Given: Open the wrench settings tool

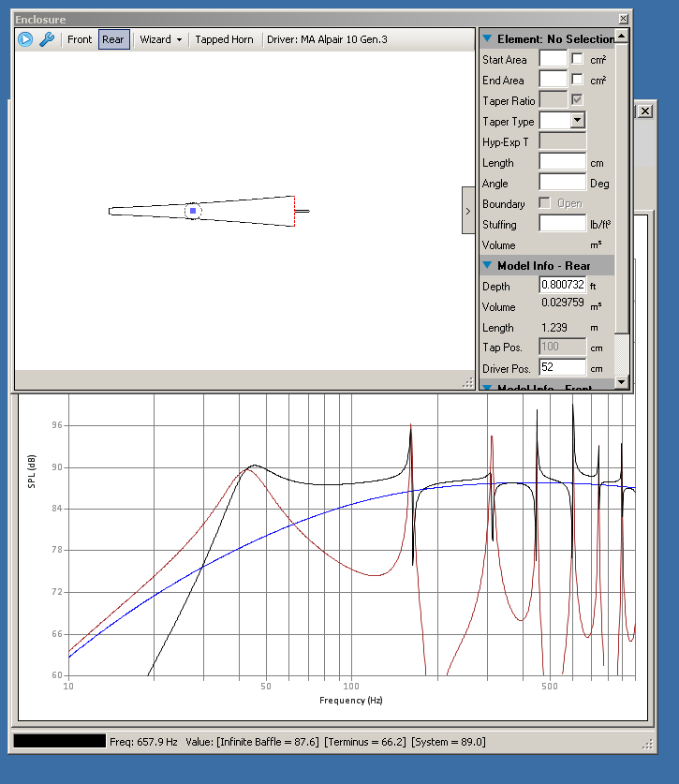Looking at the screenshot, I should [x=47, y=39].
